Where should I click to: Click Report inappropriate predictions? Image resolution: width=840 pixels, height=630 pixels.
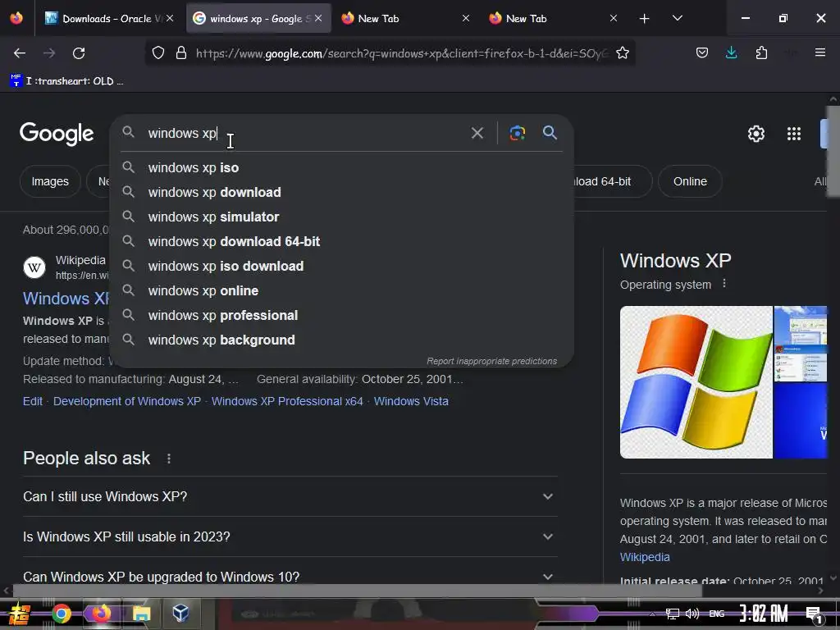(x=492, y=361)
